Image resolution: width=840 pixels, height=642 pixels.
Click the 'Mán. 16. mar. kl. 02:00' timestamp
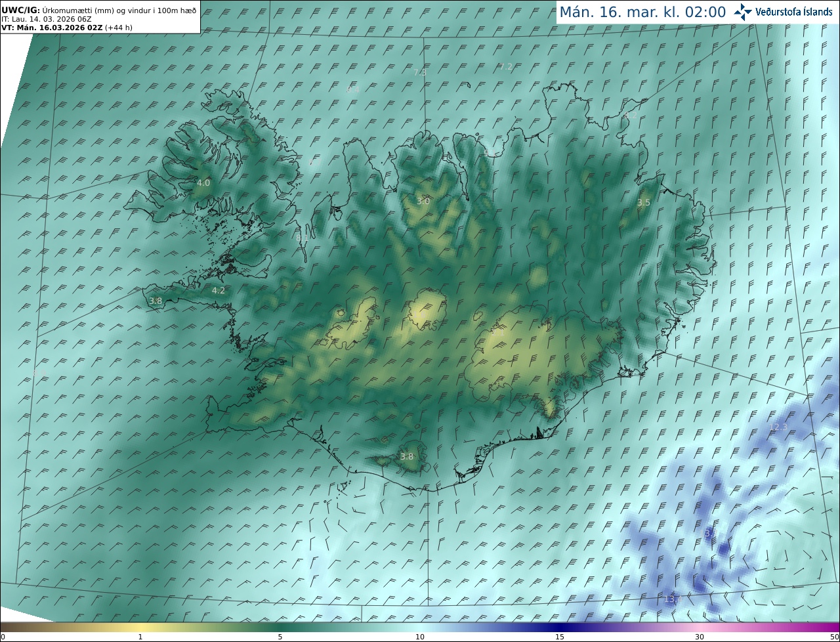click(x=642, y=12)
